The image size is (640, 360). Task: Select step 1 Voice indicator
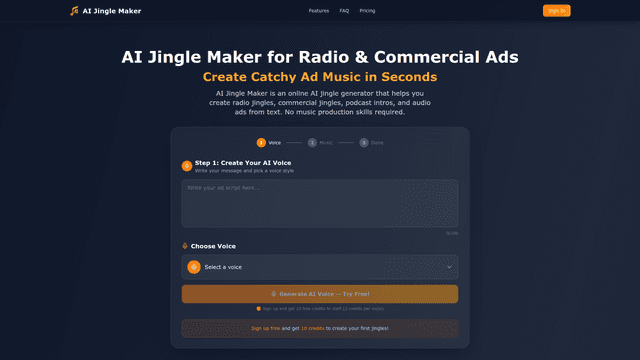(269, 142)
